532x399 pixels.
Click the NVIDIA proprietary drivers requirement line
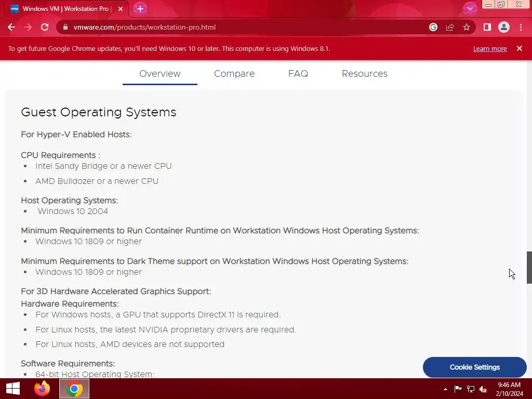point(166,329)
